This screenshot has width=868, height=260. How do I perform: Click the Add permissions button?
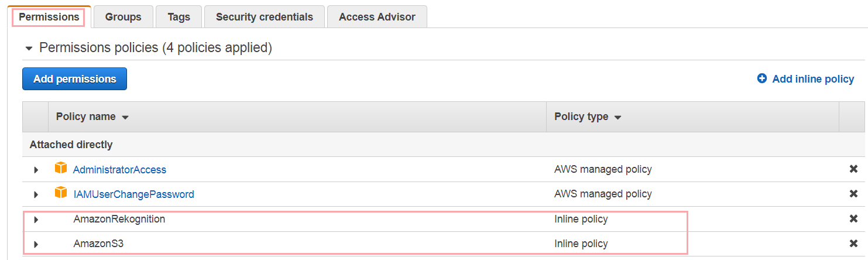pos(74,79)
